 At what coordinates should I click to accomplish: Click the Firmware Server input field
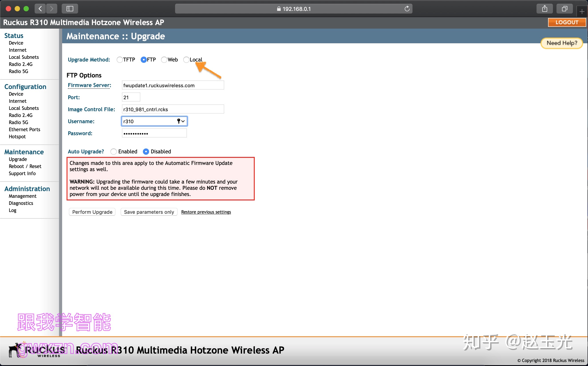tap(173, 85)
